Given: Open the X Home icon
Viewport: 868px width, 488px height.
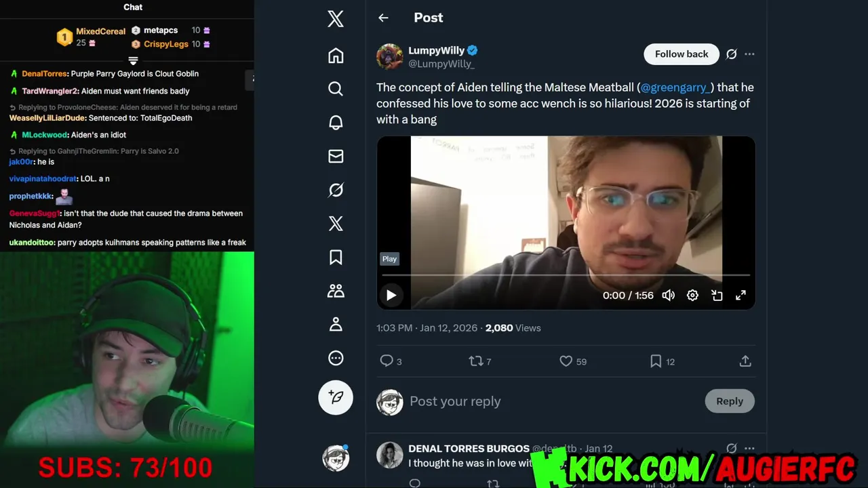Looking at the screenshot, I should 336,56.
